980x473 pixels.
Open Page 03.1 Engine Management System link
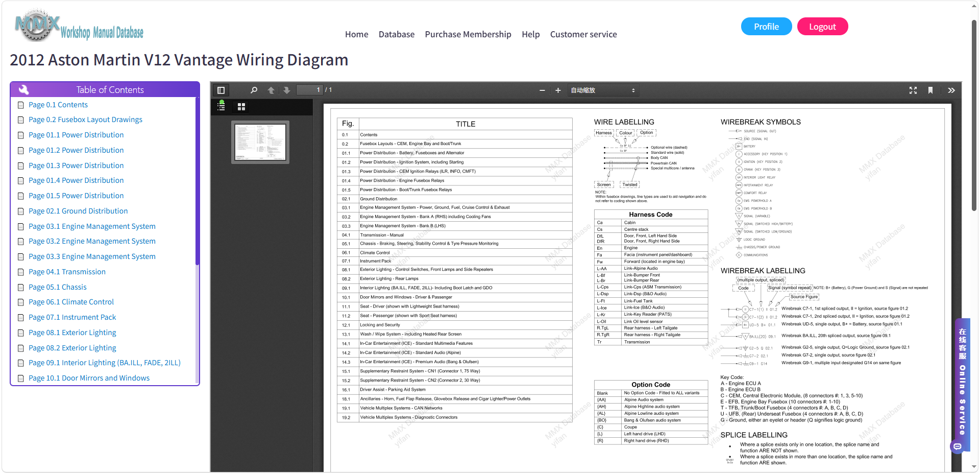(92, 226)
